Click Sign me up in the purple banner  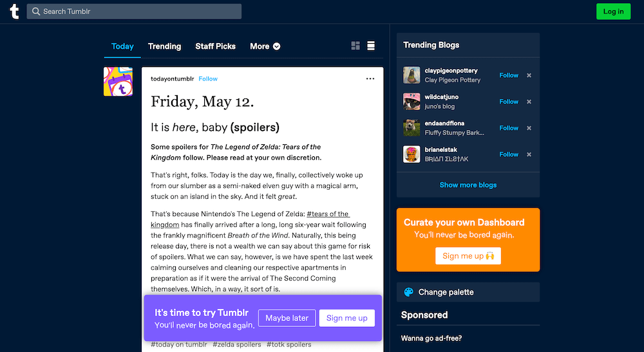tap(346, 318)
